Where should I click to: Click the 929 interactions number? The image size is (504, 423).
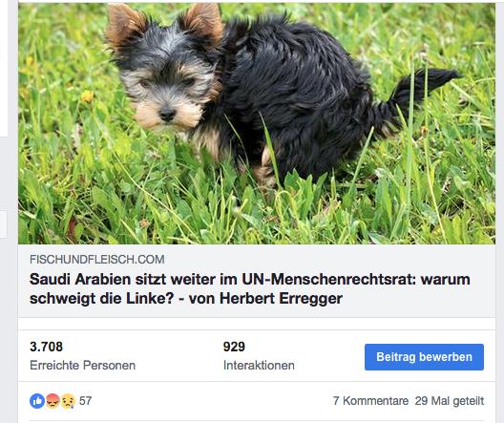(x=234, y=347)
